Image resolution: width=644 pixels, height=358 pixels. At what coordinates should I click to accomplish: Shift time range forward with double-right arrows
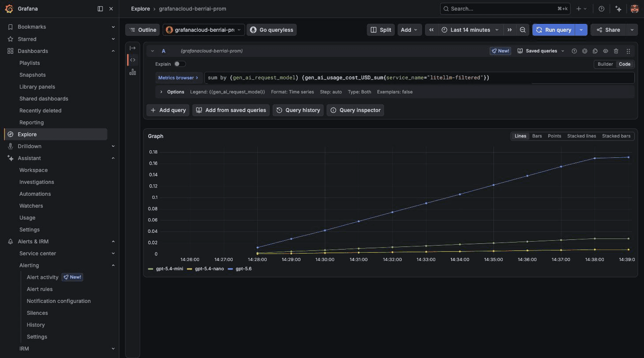[509, 30]
